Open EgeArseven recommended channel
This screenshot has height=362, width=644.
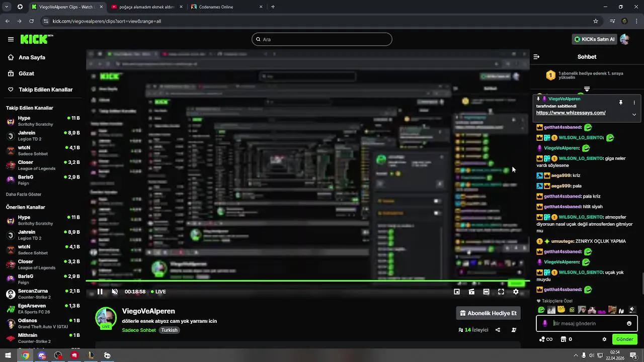(43, 309)
